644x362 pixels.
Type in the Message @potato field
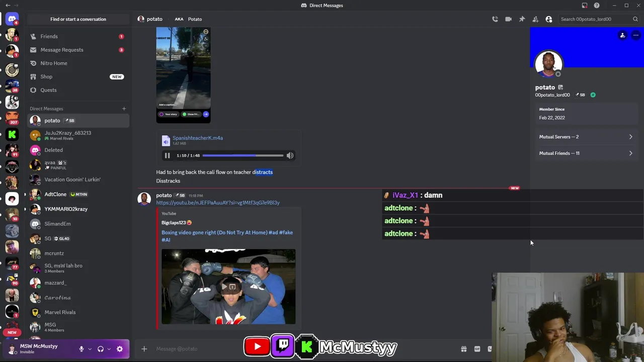point(302,349)
